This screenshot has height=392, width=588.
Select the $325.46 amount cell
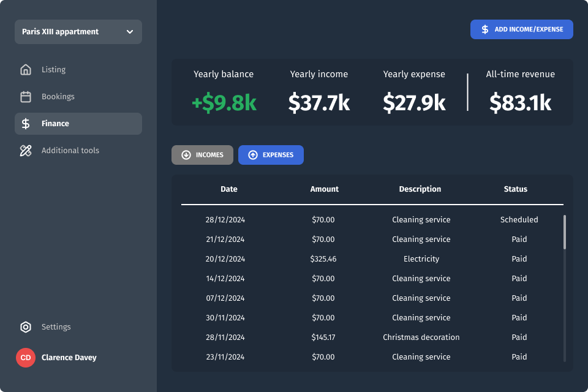point(323,259)
